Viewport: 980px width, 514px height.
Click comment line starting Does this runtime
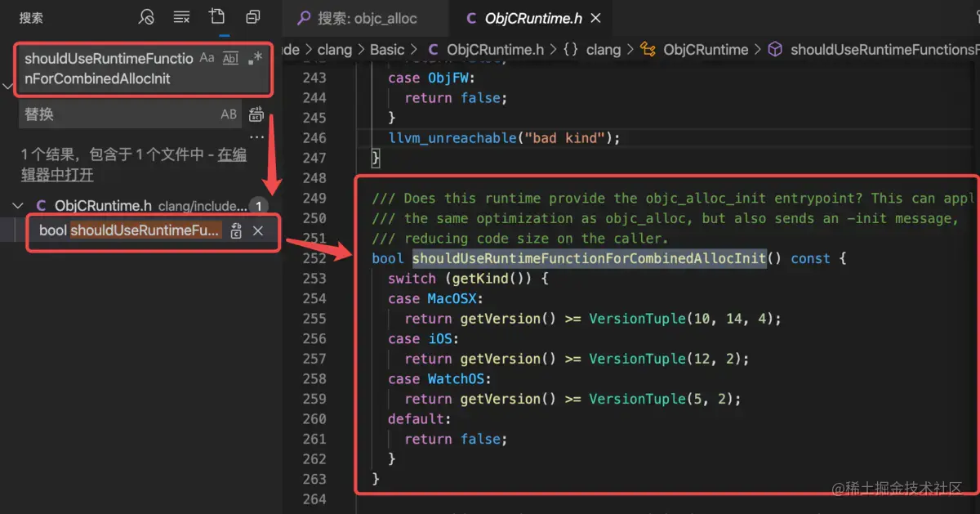[x=674, y=198]
